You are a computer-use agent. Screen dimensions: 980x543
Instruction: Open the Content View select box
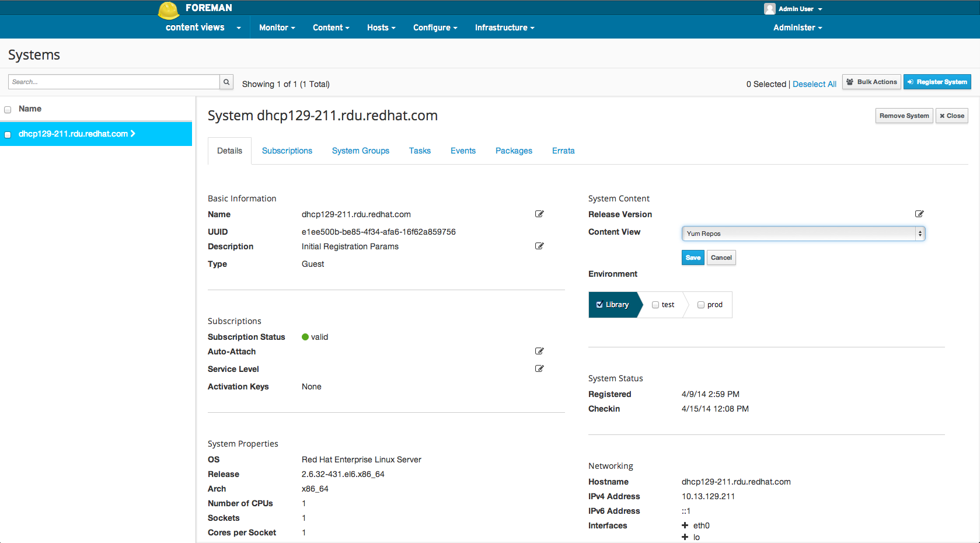tap(803, 234)
